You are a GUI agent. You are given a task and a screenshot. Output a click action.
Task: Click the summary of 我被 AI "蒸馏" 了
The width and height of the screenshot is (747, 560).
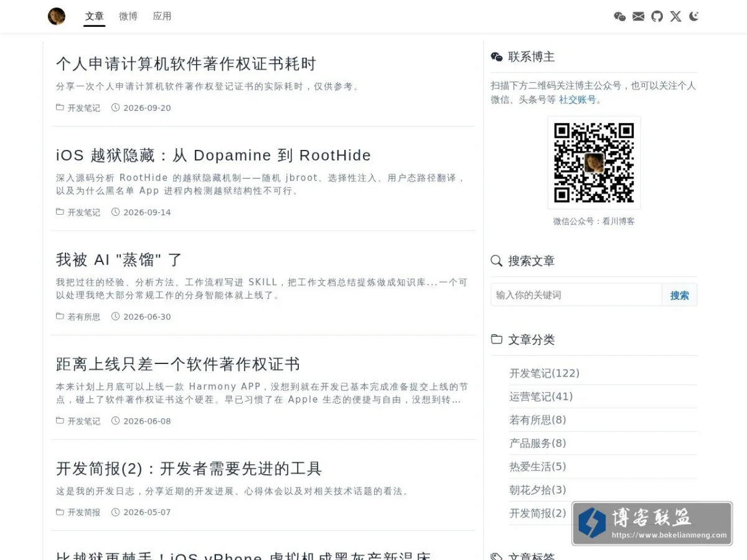(261, 289)
